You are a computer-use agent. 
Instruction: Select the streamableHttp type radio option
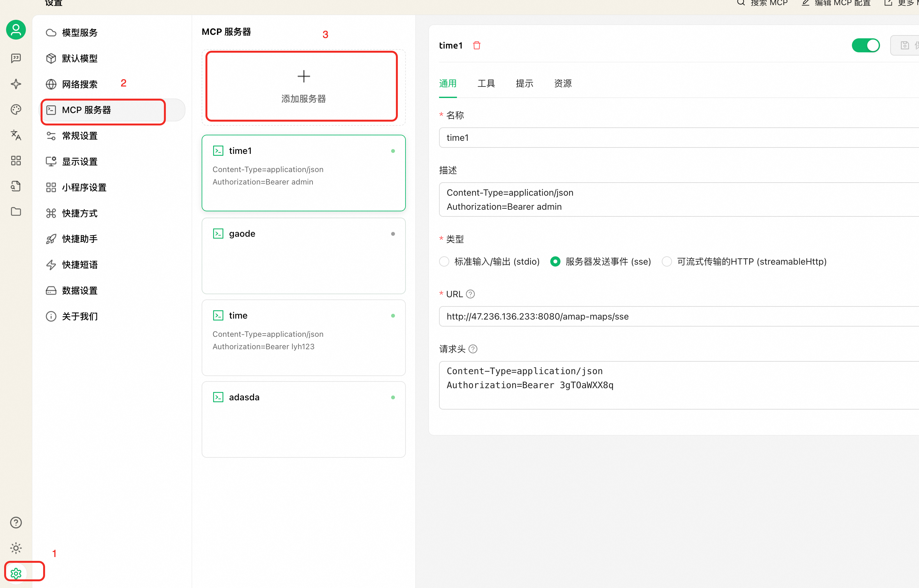click(x=667, y=261)
